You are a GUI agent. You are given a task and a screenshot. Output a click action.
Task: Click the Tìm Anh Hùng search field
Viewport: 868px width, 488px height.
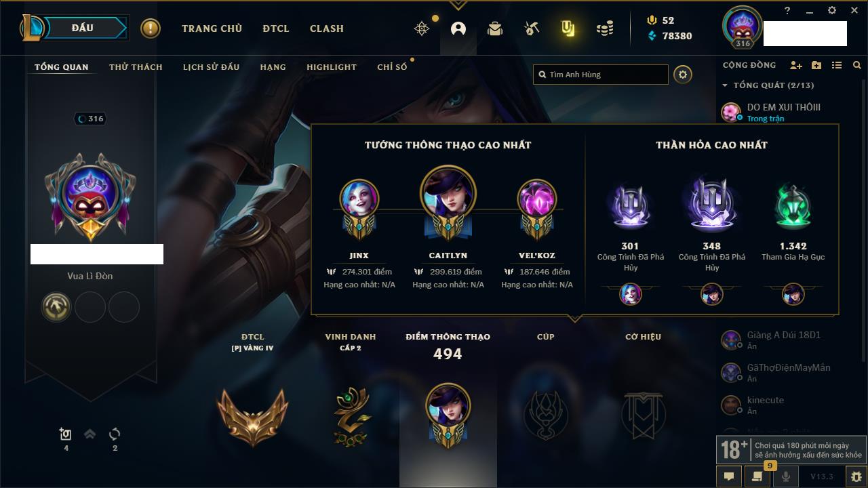601,75
